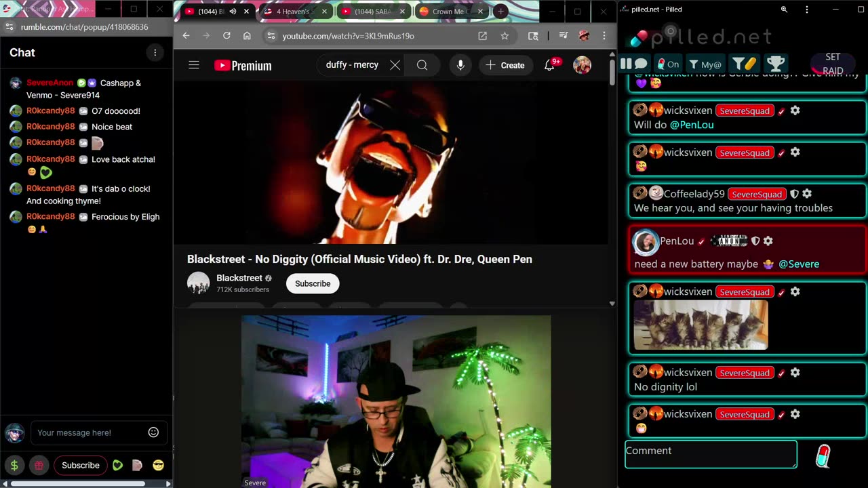The height and width of the screenshot is (488, 868).
Task: Switch to the 4 Heaven's tab
Action: pyautogui.click(x=294, y=12)
